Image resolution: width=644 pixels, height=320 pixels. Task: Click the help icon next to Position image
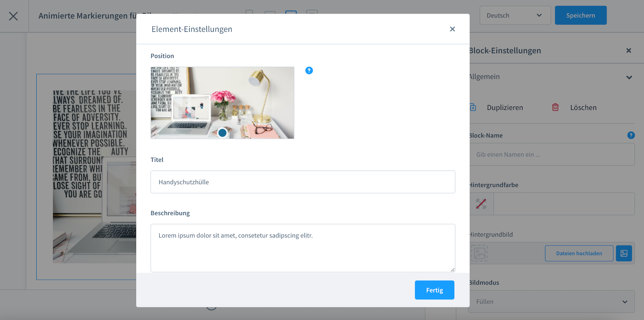pos(309,70)
